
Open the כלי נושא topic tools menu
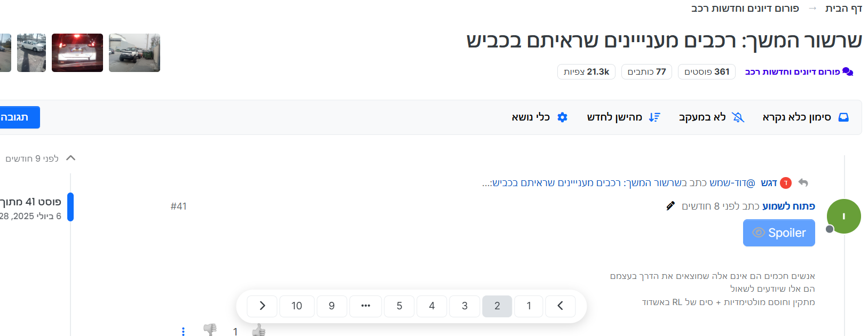tap(539, 117)
